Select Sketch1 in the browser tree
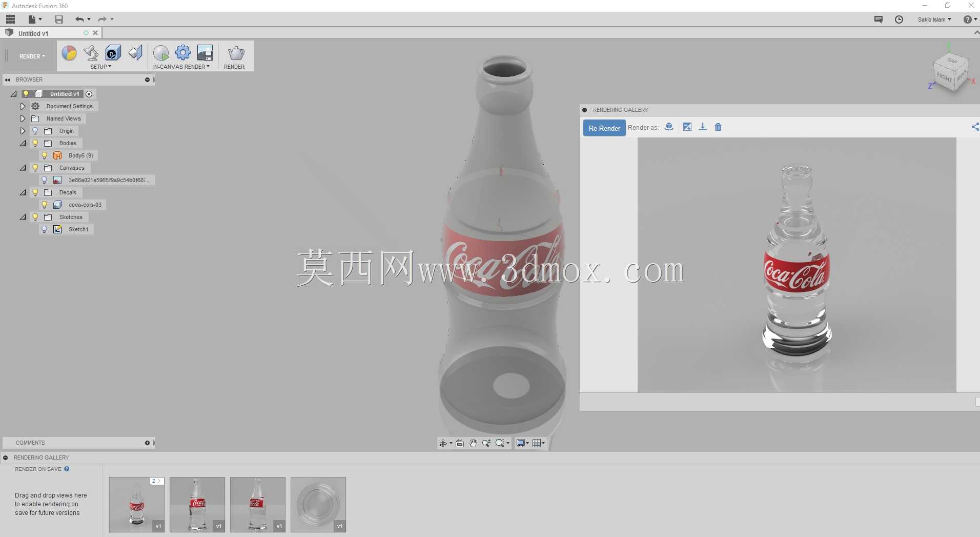This screenshot has height=537, width=980. [78, 230]
